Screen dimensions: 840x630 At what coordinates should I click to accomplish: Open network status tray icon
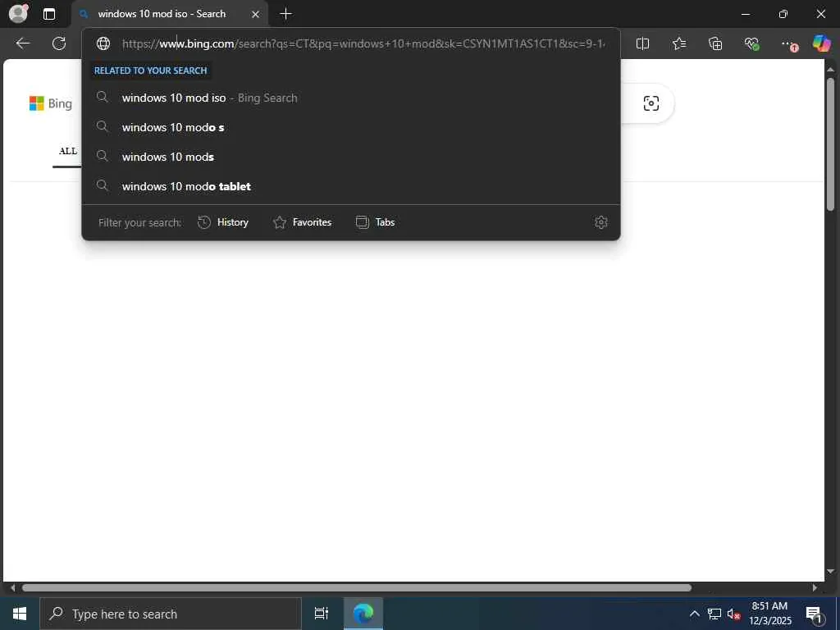pyautogui.click(x=714, y=614)
